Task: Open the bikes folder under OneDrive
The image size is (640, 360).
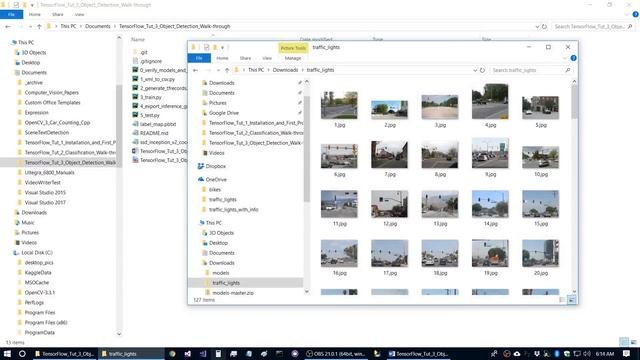Action: 215,190
